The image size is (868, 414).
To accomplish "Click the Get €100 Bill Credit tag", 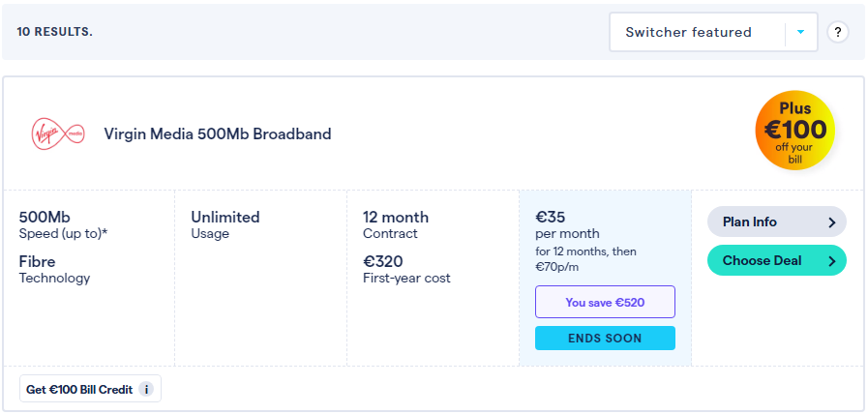I will coord(81,389).
